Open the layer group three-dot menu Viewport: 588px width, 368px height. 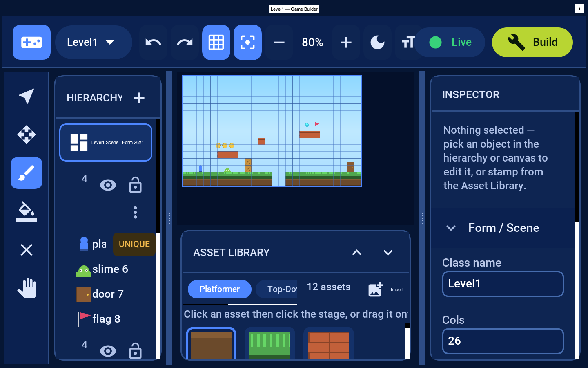point(135,212)
